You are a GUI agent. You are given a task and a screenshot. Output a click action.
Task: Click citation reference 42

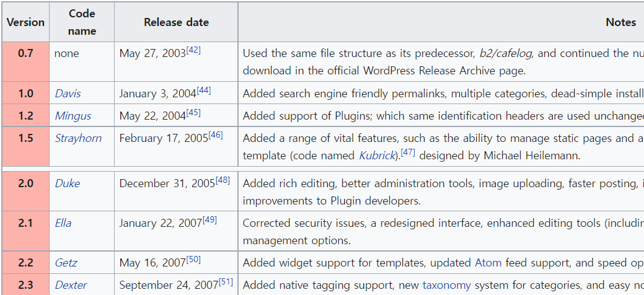(x=193, y=50)
